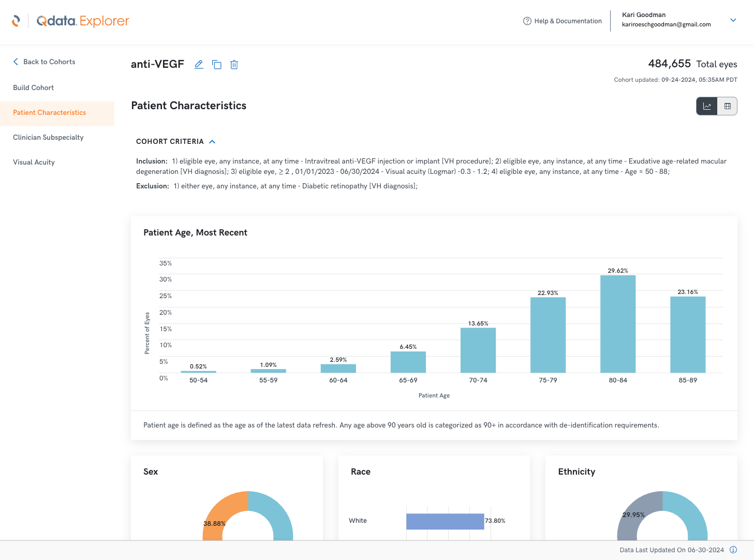This screenshot has height=560, width=754.
Task: Click the Exclusion criteria text
Action: pos(277,186)
